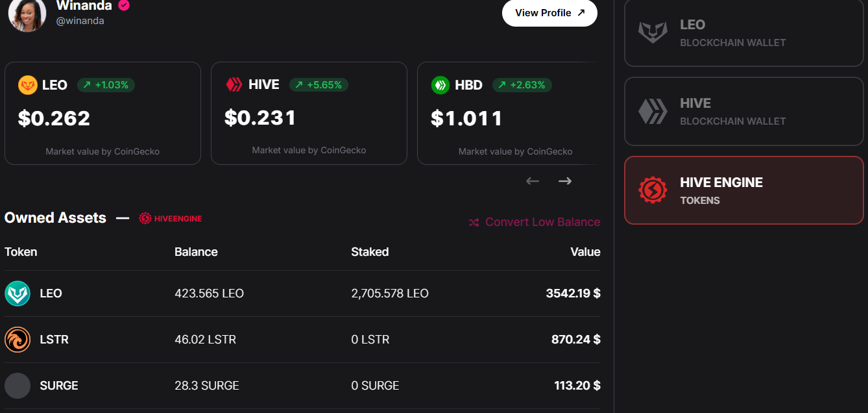868x413 pixels.
Task: Open the View Profile button
Action: pyautogui.click(x=549, y=12)
